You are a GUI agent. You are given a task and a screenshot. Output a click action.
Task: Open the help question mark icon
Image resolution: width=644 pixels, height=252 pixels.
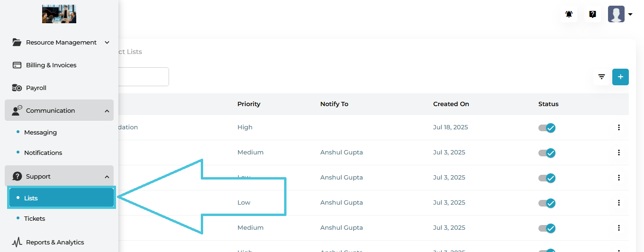[x=592, y=14]
